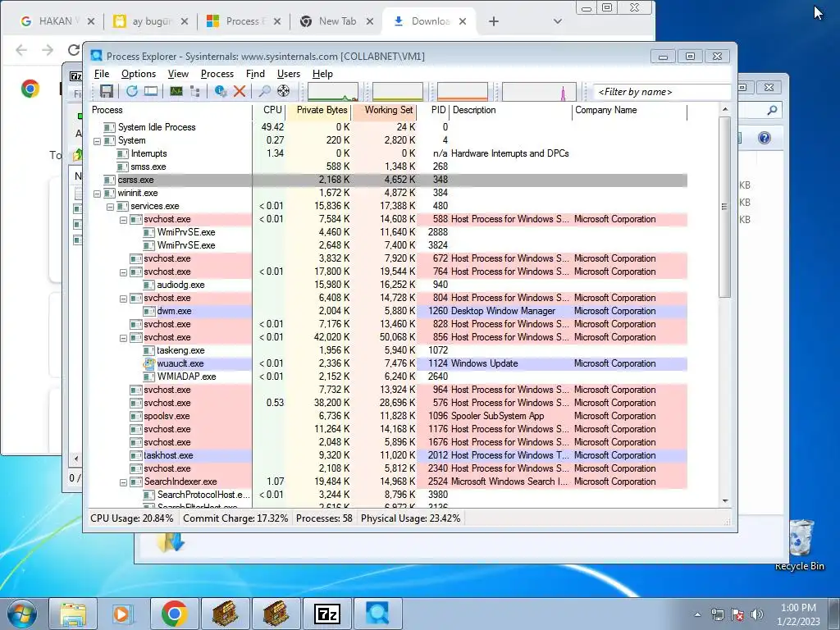Click the Chrome logo on the page
This screenshot has height=630, width=840.
point(30,89)
